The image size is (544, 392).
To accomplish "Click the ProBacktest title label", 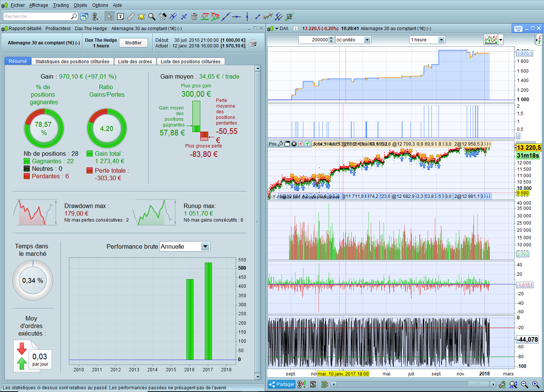I will [x=58, y=29].
